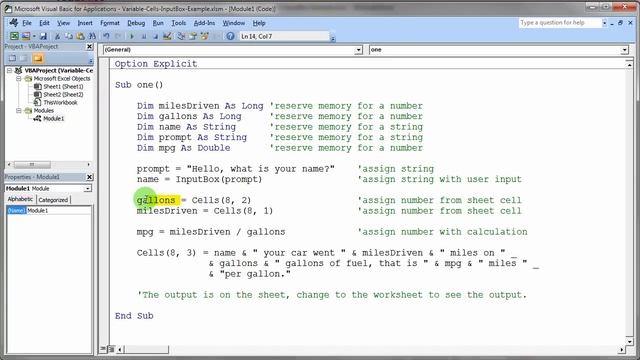
Task: Collapse the Modules folder
Action: [x=19, y=111]
